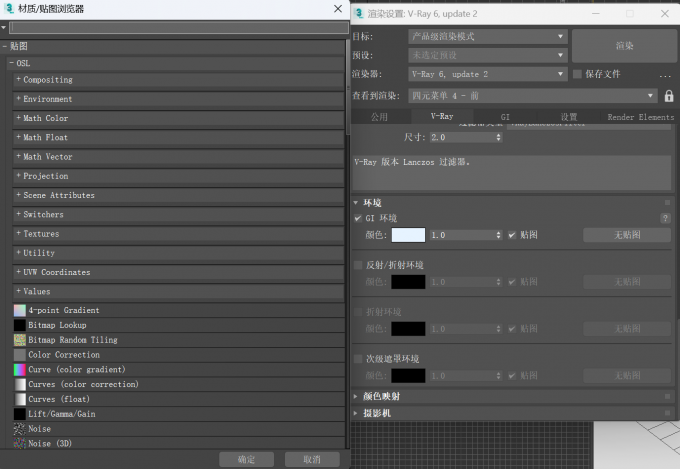
Task: Click the map browser search field
Action: [179, 28]
